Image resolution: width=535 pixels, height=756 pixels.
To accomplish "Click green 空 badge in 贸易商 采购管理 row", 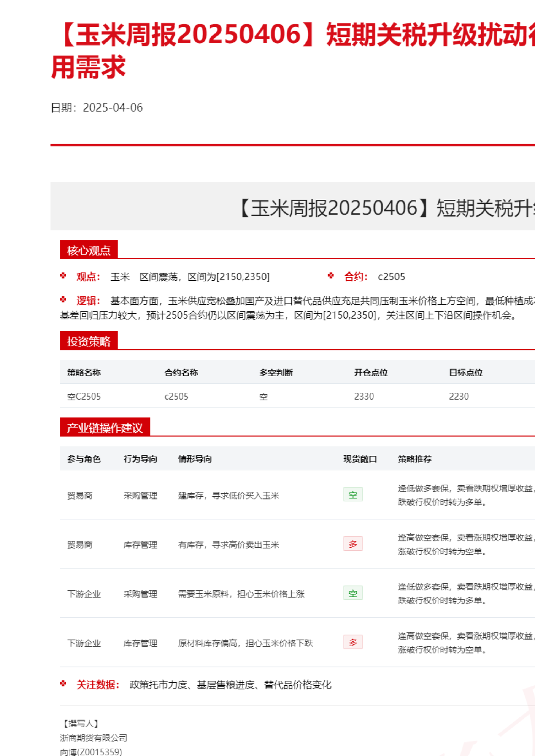I will [353, 495].
